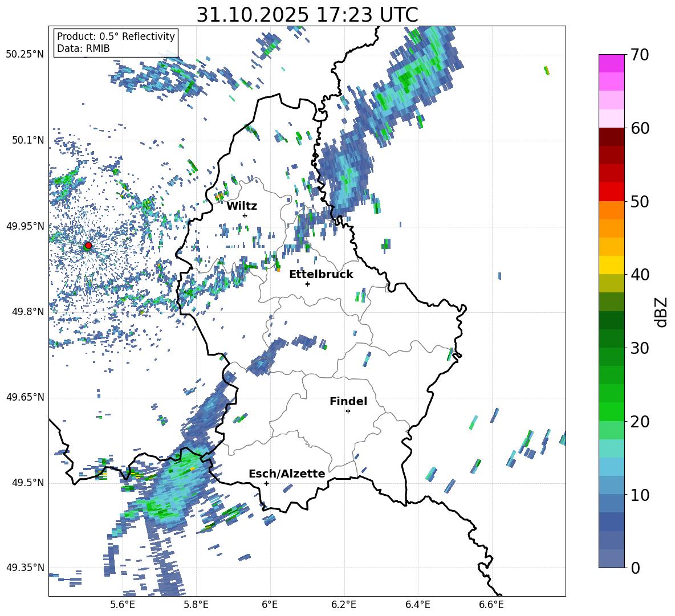Viewport: 675px width, 616px height.
Task: Click the colorbar tick value 70
Action: [x=639, y=55]
